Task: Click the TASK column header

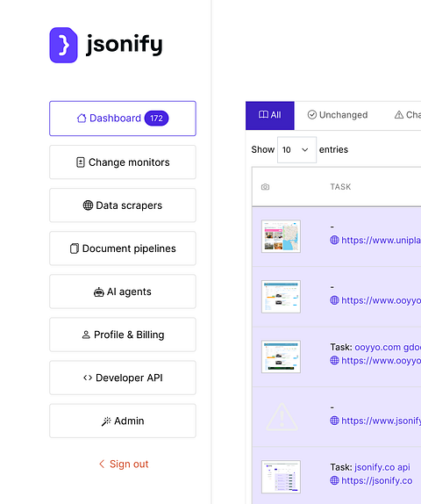Action: [x=340, y=187]
